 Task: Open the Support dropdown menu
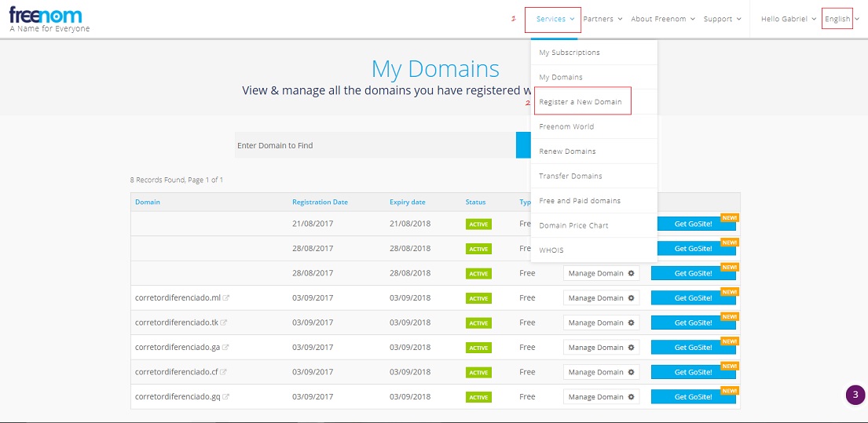pos(723,19)
